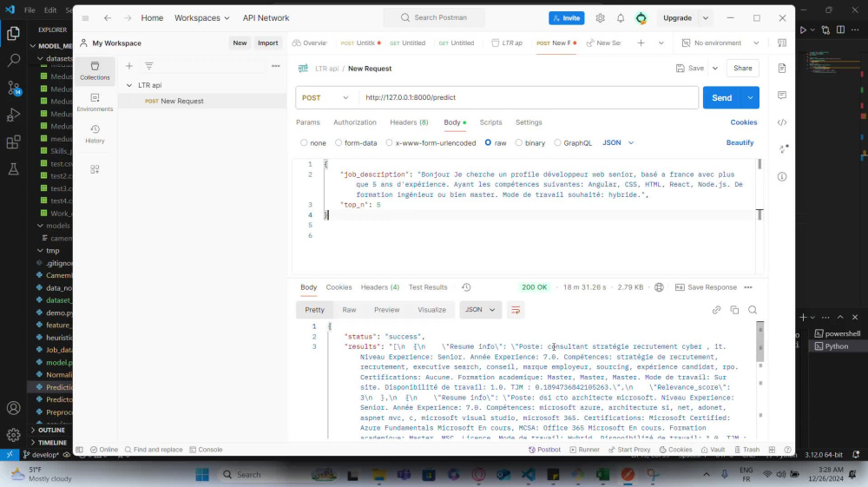The image size is (868, 487).
Task: Click Save Response button
Action: 707,287
